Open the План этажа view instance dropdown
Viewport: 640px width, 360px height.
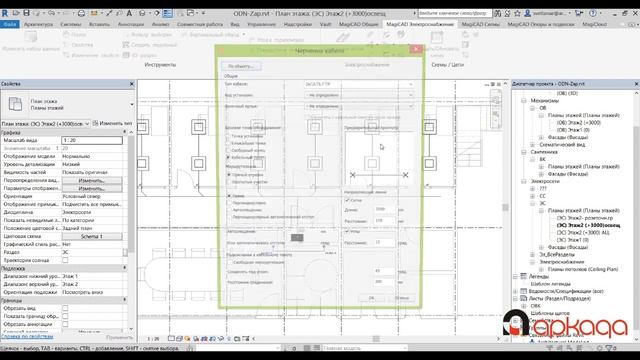(46, 124)
